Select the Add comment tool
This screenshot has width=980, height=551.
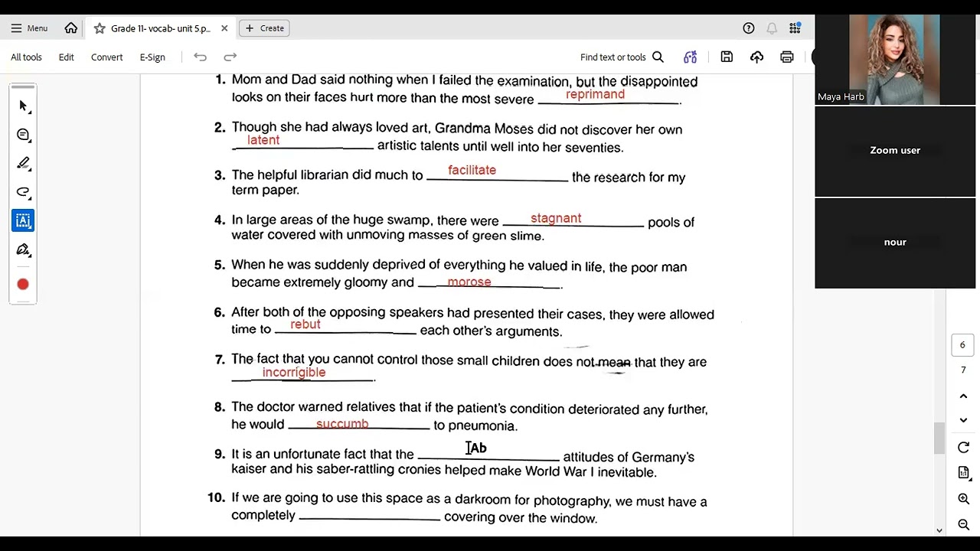[x=23, y=135]
